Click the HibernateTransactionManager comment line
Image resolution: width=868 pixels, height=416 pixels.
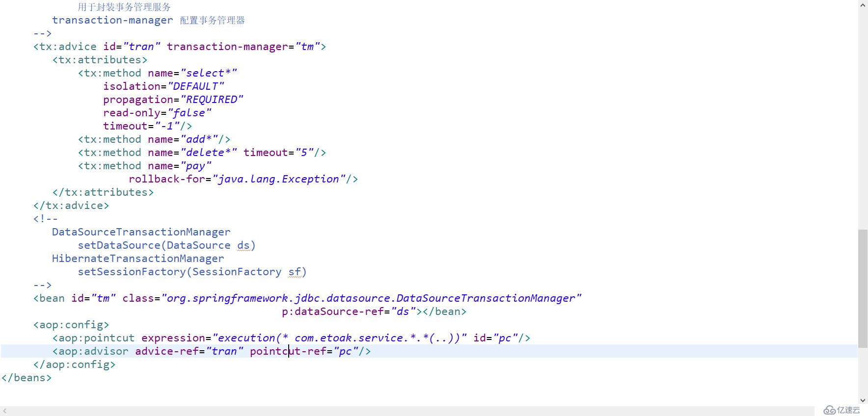pos(138,259)
